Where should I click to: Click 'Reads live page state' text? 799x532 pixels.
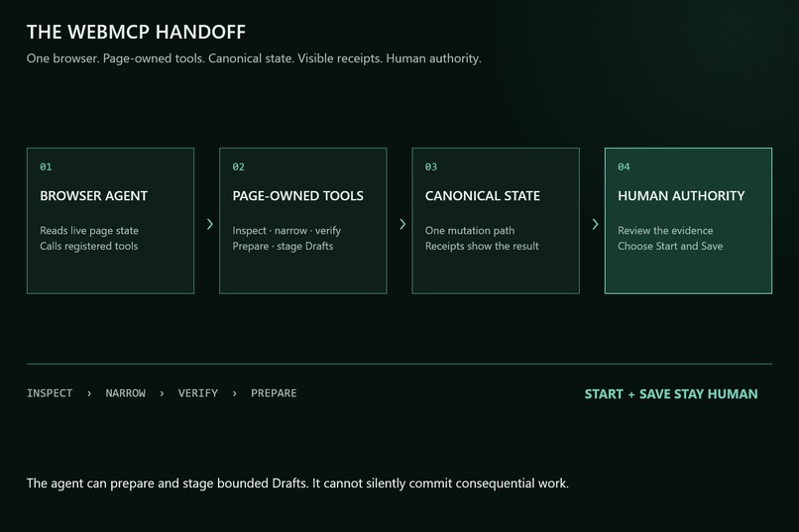(89, 231)
